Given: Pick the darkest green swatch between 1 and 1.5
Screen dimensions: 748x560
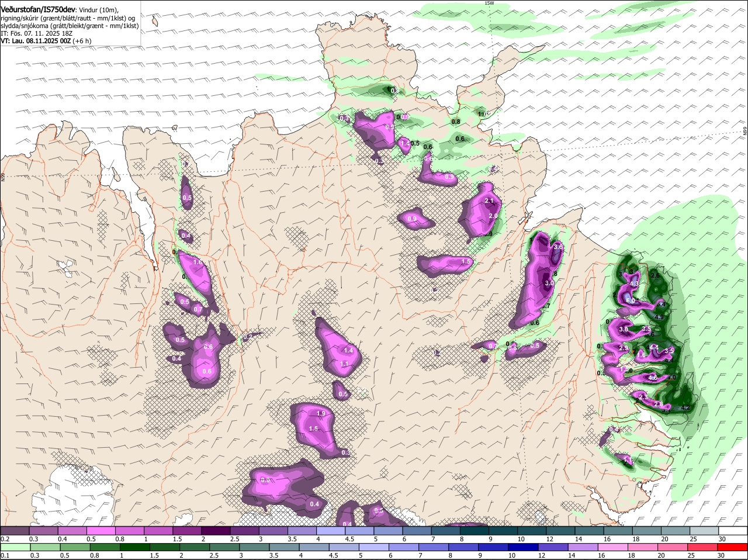Looking at the screenshot, I should [135, 548].
